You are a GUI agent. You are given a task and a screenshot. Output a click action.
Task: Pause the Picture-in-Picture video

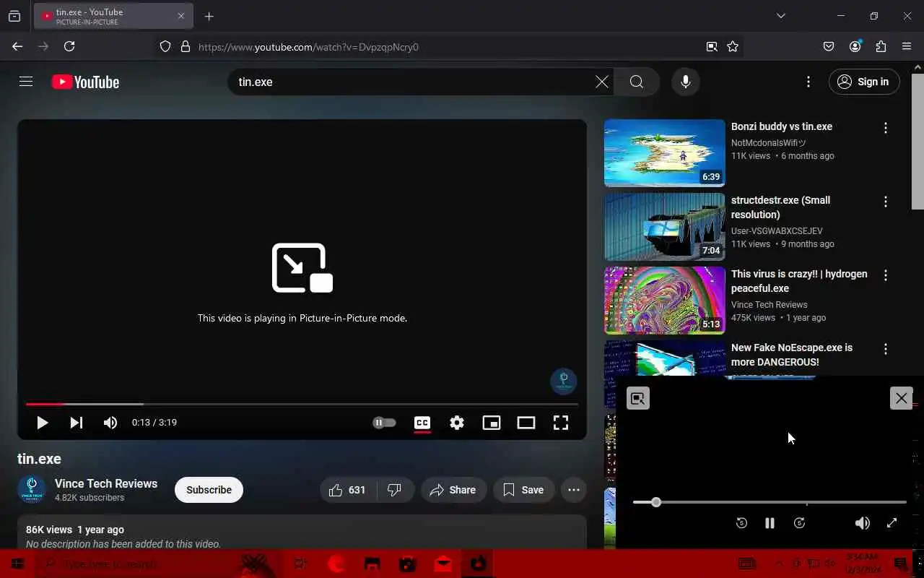(770, 523)
